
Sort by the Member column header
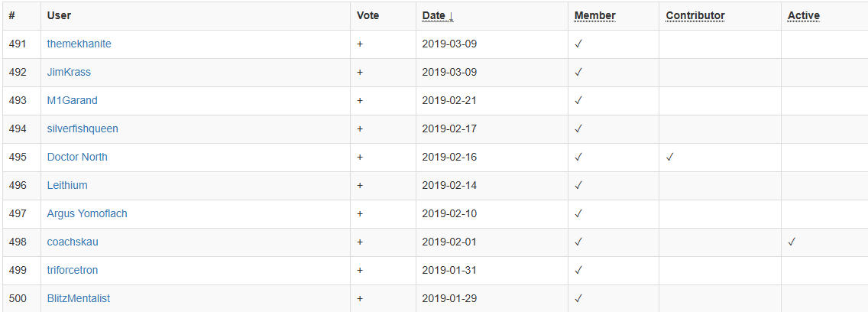594,15
